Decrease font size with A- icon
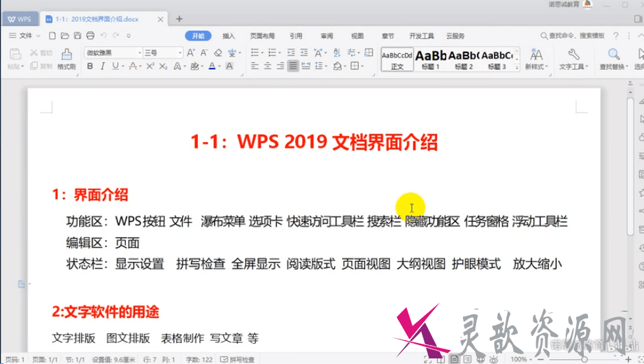 point(204,52)
